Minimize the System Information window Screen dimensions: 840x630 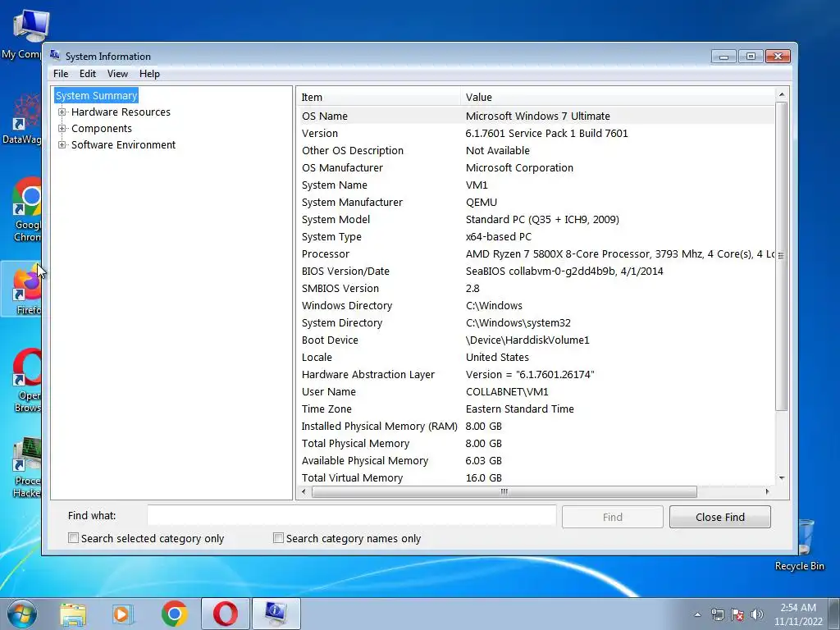724,57
